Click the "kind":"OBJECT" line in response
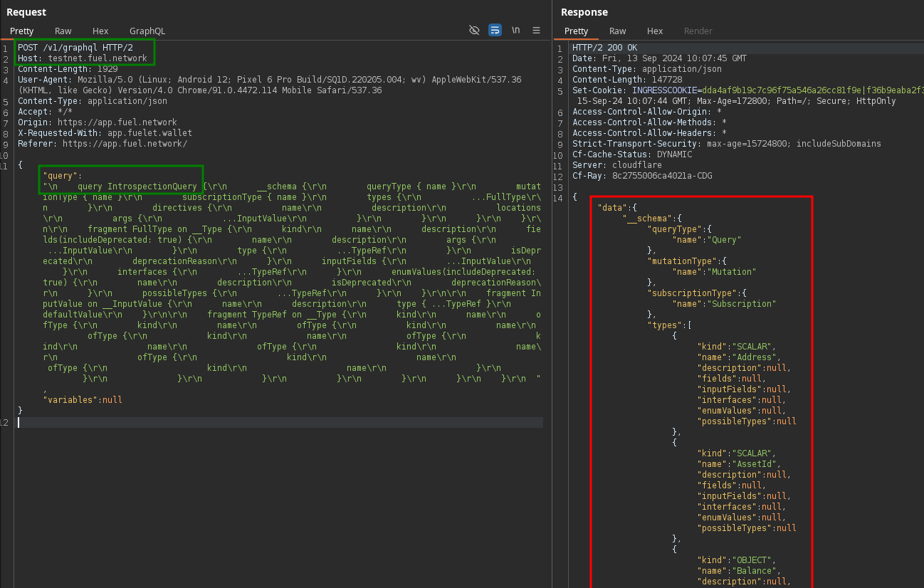 pos(737,560)
